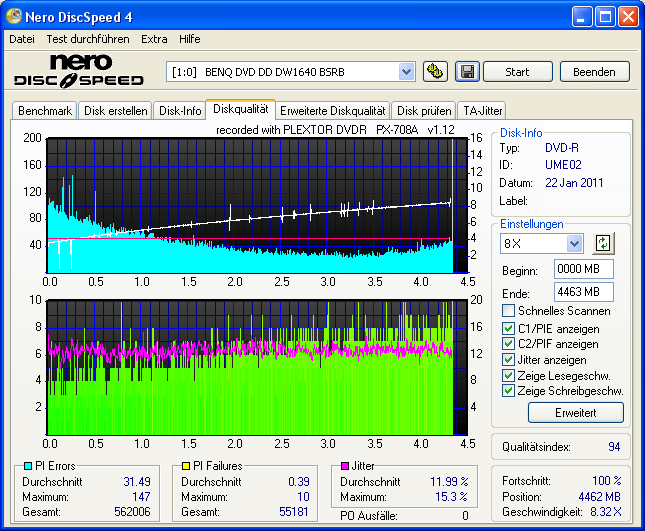Viewport: 645px width, 531px height.
Task: Click the PI Failures Gesamt value 55181
Action: [294, 512]
